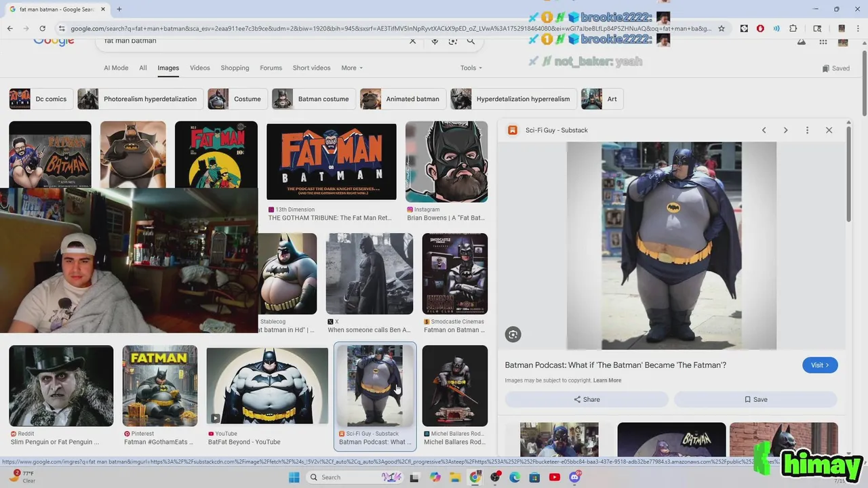Bookmark this page with the star icon
Screen dimensions: 868x488
[x=722, y=28]
